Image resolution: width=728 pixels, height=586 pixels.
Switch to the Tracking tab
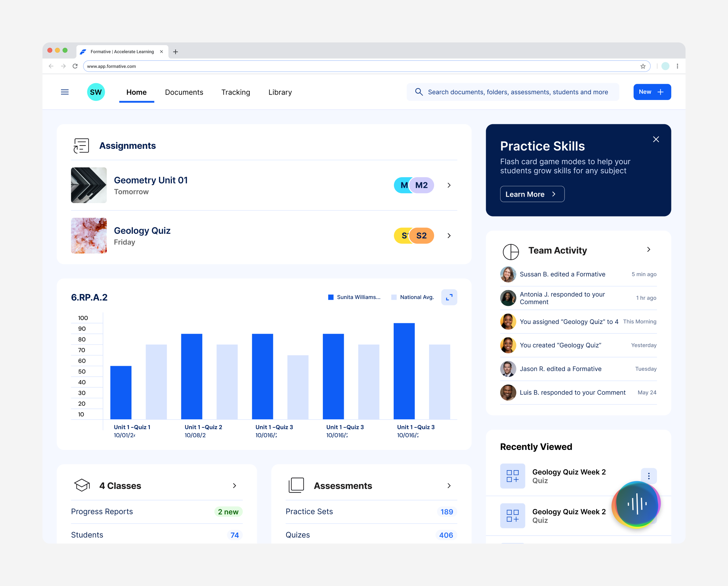(x=236, y=92)
